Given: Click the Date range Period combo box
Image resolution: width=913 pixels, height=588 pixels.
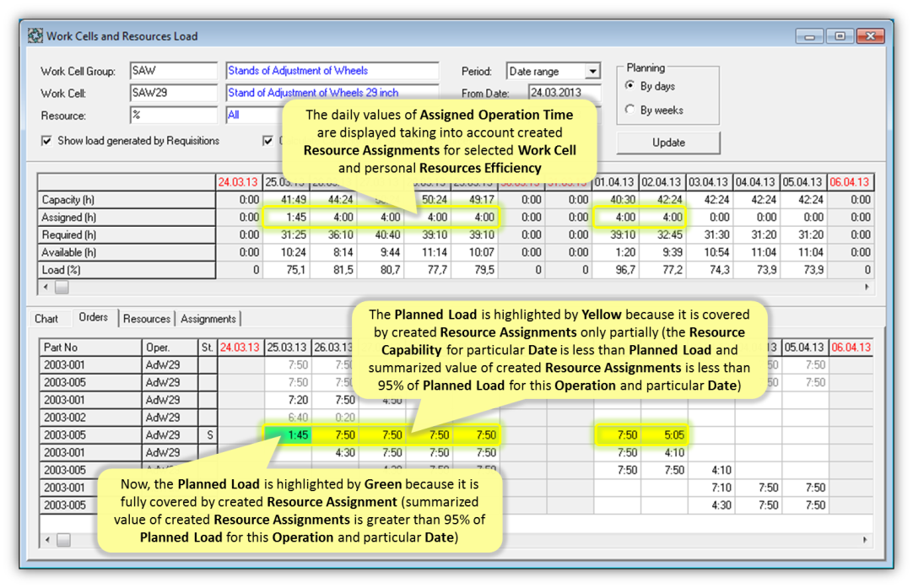Looking at the screenshot, I should pos(554,71).
